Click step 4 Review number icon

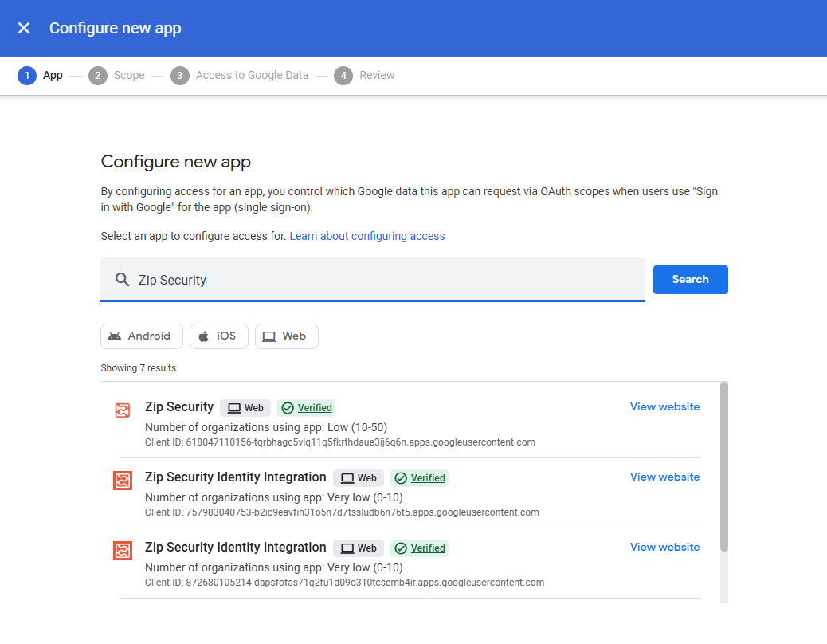(343, 76)
